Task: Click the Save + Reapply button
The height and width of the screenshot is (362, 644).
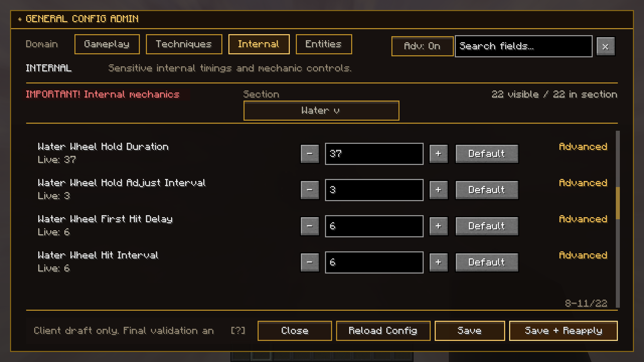Action: [563, 331]
